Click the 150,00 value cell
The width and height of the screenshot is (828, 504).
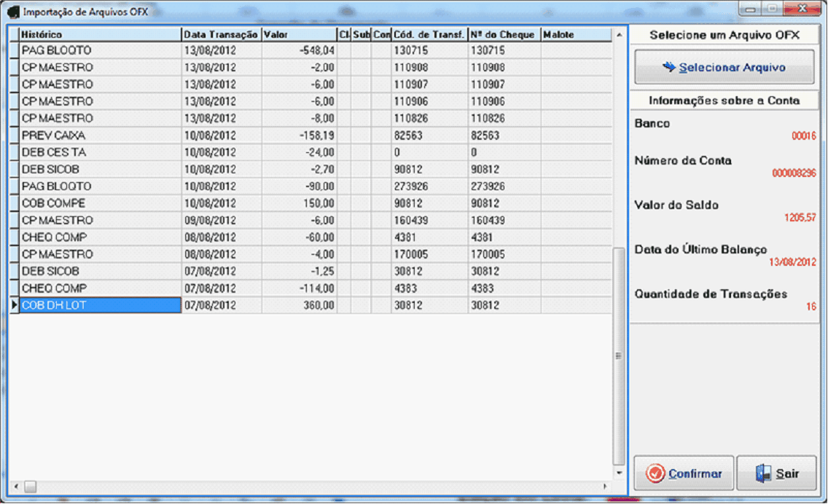click(x=299, y=203)
